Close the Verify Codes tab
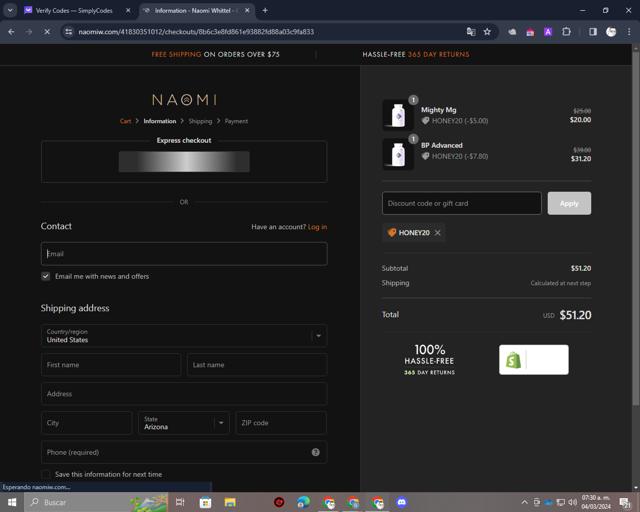Screen dimensions: 640x512 pos(128,11)
